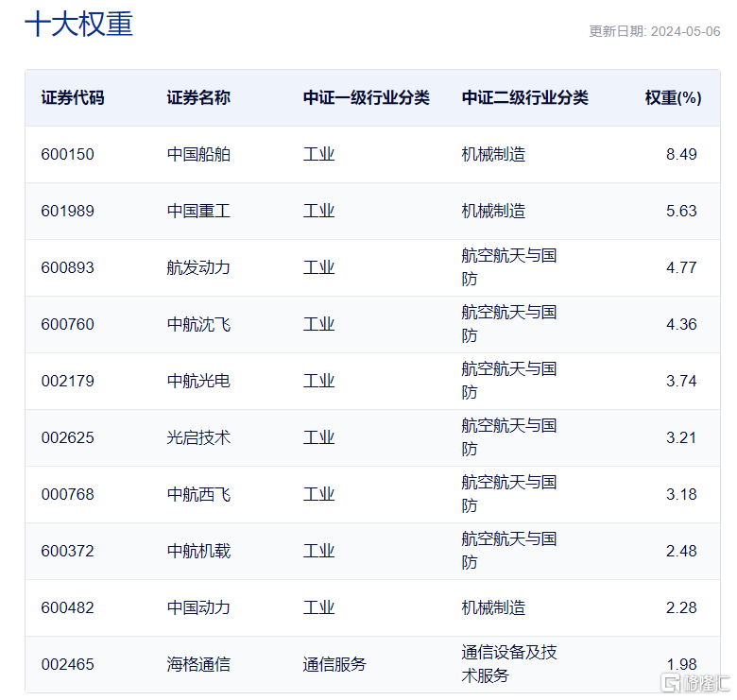Viewport: 737px width, 700px height.
Task: Click 航空航天与国防 in the 中航光电 row
Action: coord(509,381)
